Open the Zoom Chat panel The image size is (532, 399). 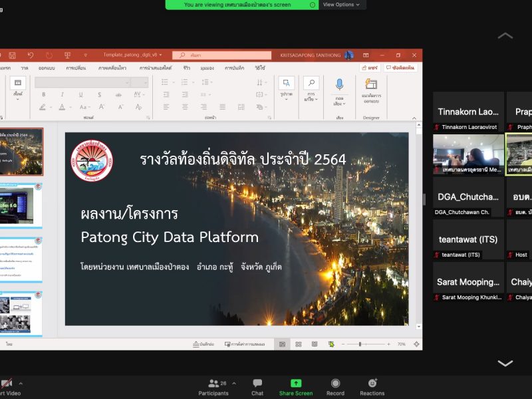point(257,386)
